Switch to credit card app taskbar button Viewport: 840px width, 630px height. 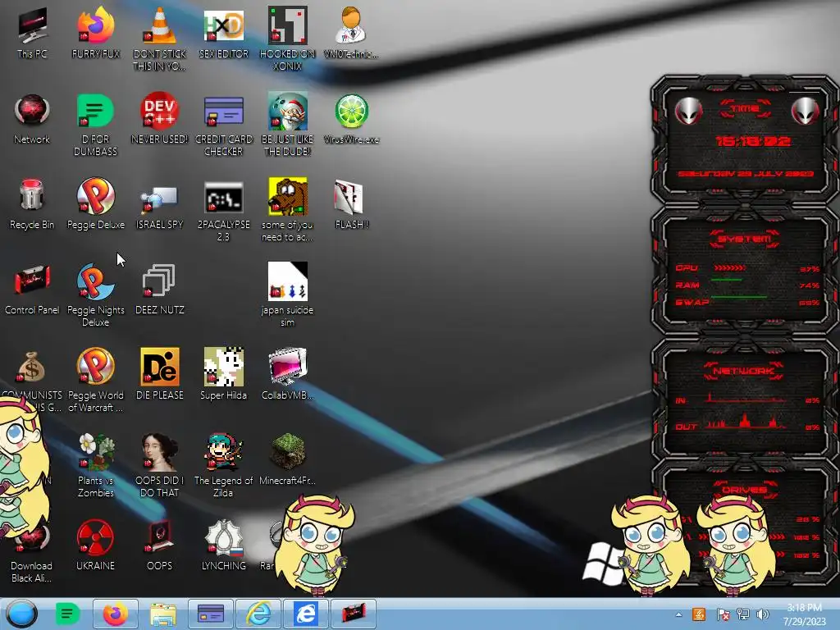click(x=211, y=614)
